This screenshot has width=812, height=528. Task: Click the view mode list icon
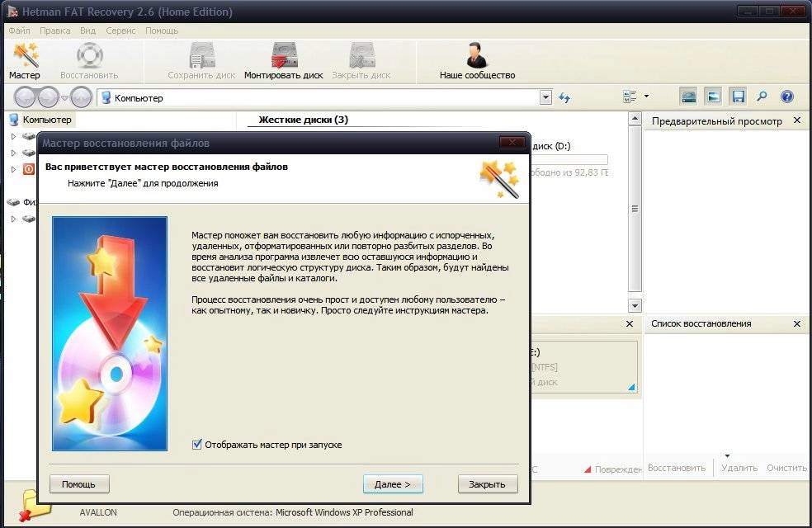[x=630, y=97]
